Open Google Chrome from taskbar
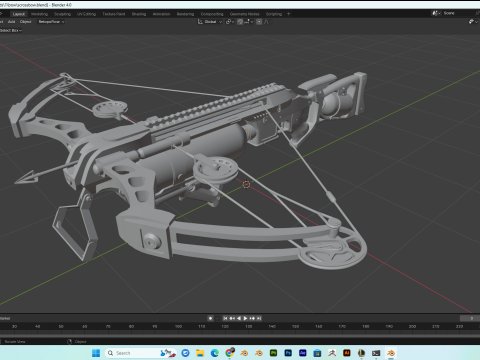Viewport: 480px width, 360px height. pos(230,353)
